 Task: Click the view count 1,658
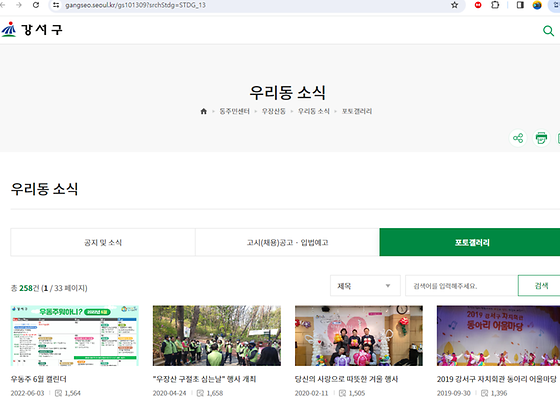(215, 393)
